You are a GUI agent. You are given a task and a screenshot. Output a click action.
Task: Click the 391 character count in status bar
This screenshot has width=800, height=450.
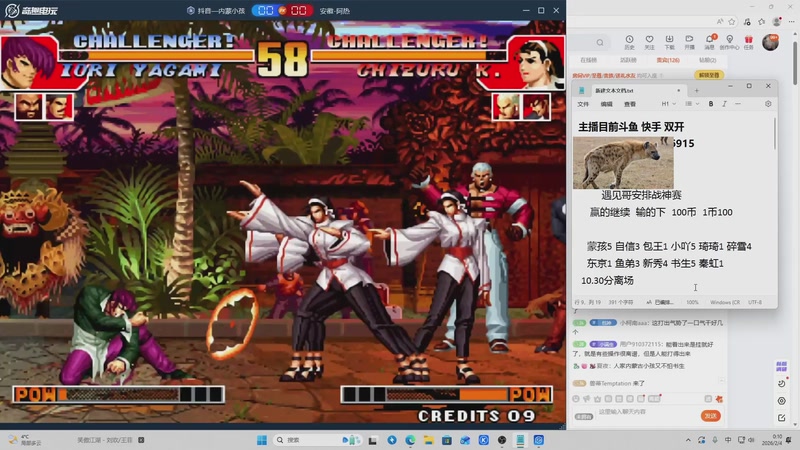click(620, 302)
